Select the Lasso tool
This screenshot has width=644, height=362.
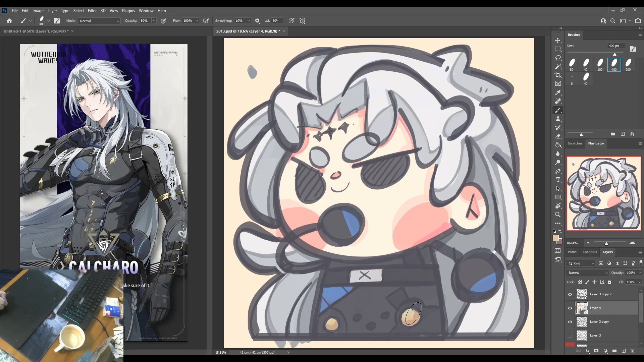[x=558, y=58]
